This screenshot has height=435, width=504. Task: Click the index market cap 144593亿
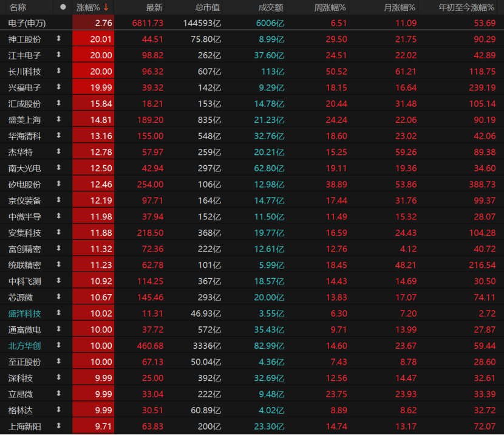coord(202,23)
